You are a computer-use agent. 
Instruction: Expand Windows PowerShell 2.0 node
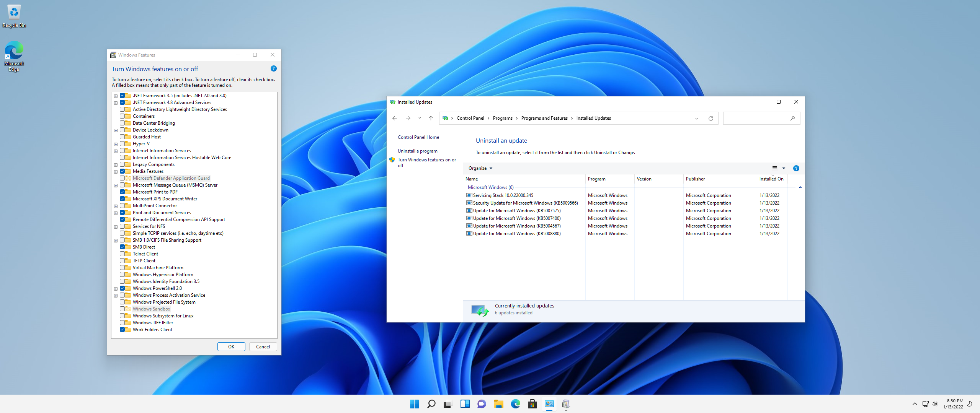116,289
